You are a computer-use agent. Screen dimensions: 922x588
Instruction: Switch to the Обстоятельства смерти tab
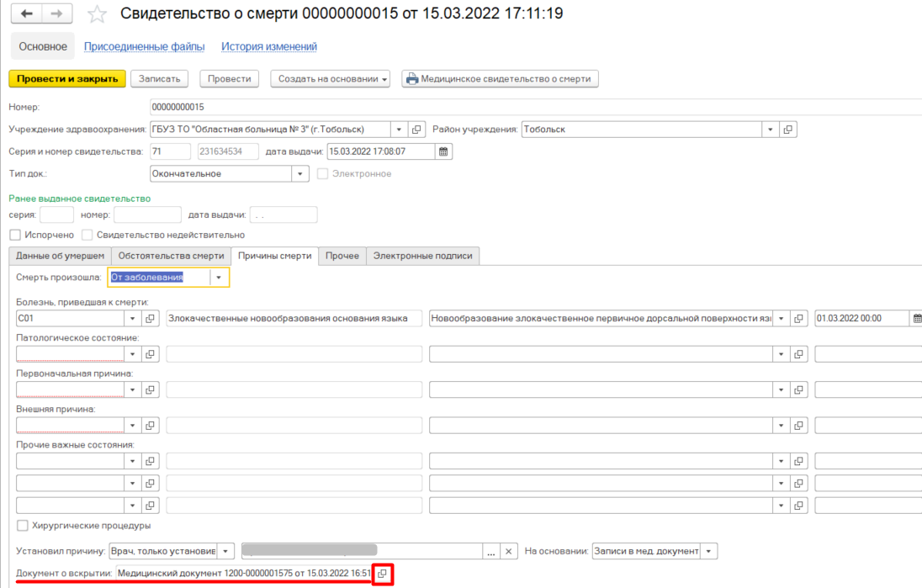[x=171, y=256]
